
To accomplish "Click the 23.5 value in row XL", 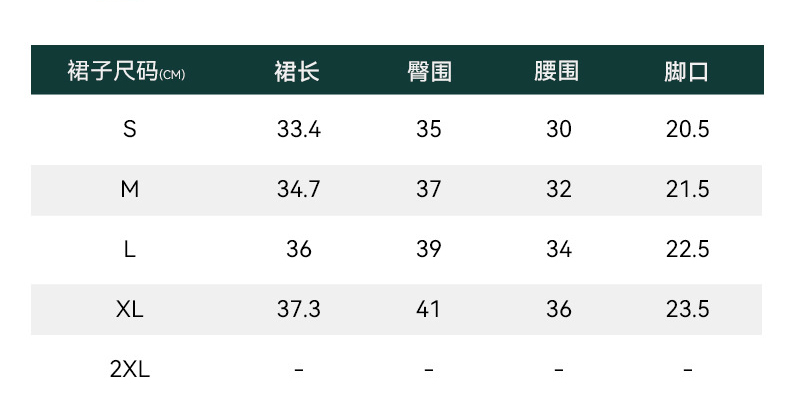I will pyautogui.click(x=687, y=310).
